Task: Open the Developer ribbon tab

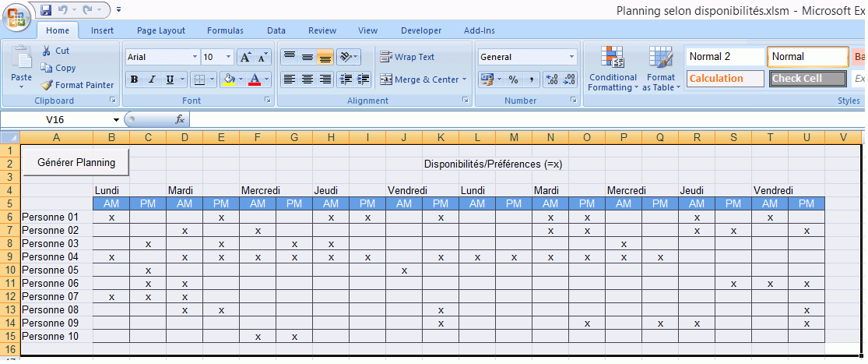Action: click(x=420, y=30)
